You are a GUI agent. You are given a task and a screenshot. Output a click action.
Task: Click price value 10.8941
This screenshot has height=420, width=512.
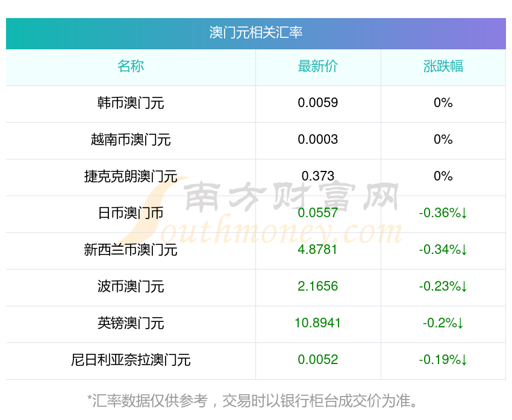click(317, 323)
